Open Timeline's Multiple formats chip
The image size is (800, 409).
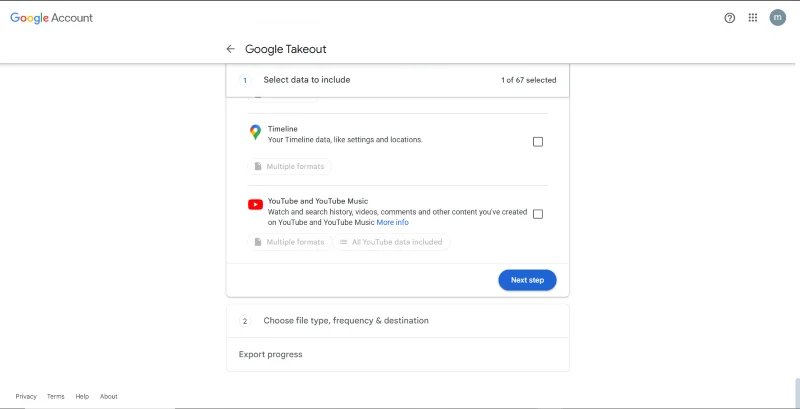pos(289,167)
